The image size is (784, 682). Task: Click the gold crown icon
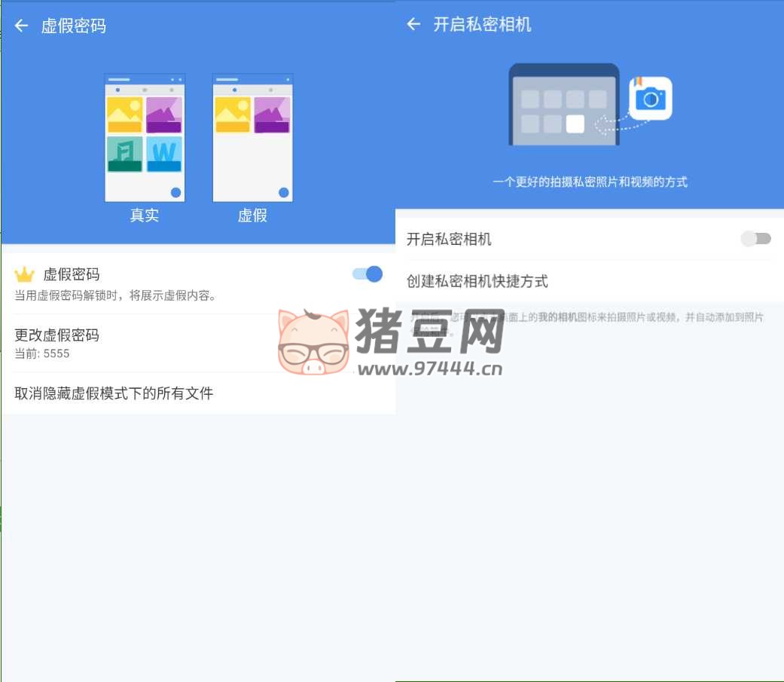coord(25,275)
